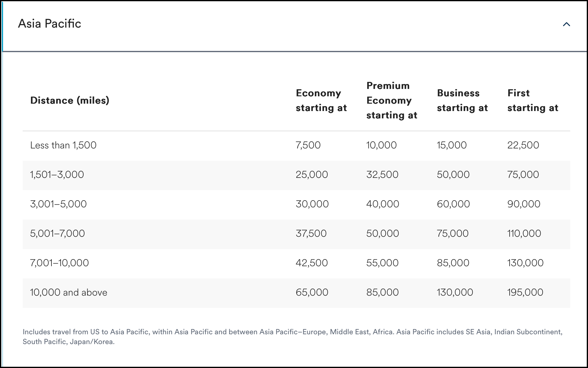Click the First starting at header
The image size is (588, 368).
click(533, 100)
